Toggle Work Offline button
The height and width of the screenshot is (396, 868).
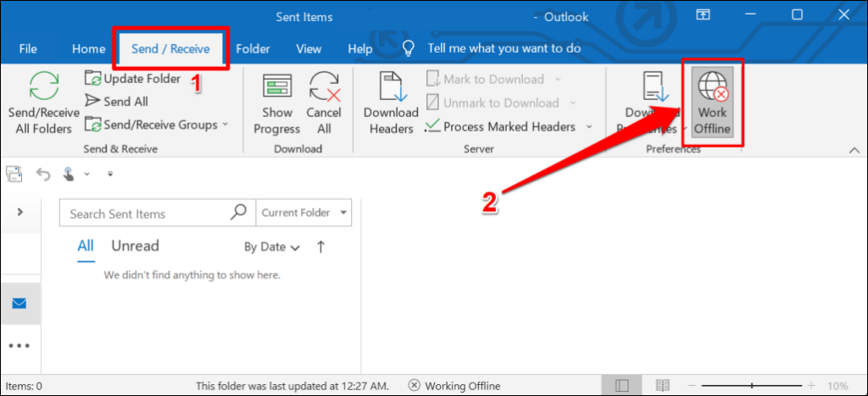click(x=713, y=103)
